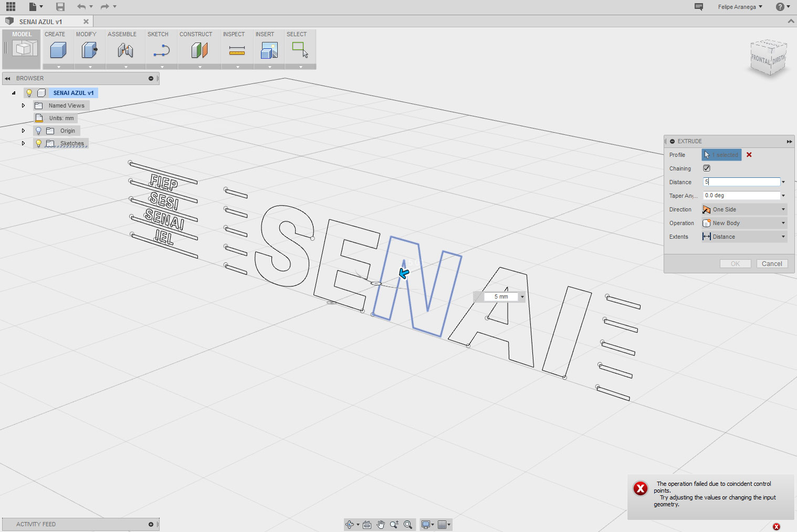Open the MODIFY menu dropdown

pos(90,67)
